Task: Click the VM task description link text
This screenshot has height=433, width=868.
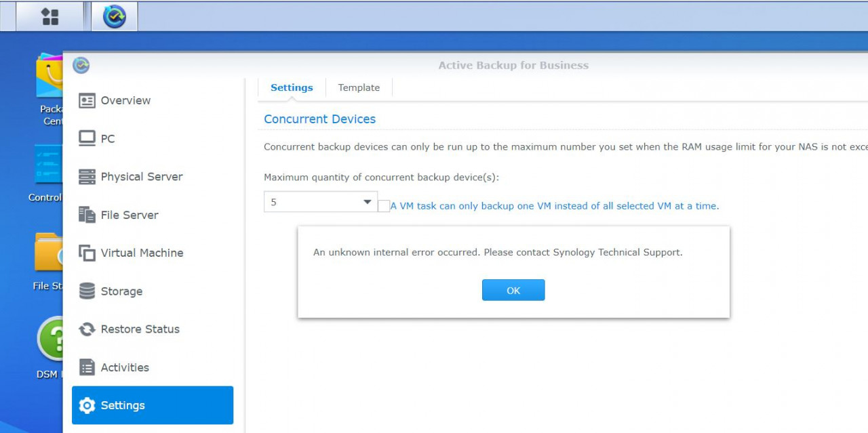Action: (x=554, y=206)
